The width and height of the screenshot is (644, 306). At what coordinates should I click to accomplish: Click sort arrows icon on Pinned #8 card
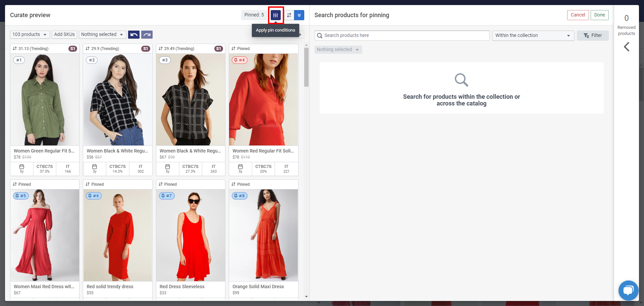233,184
